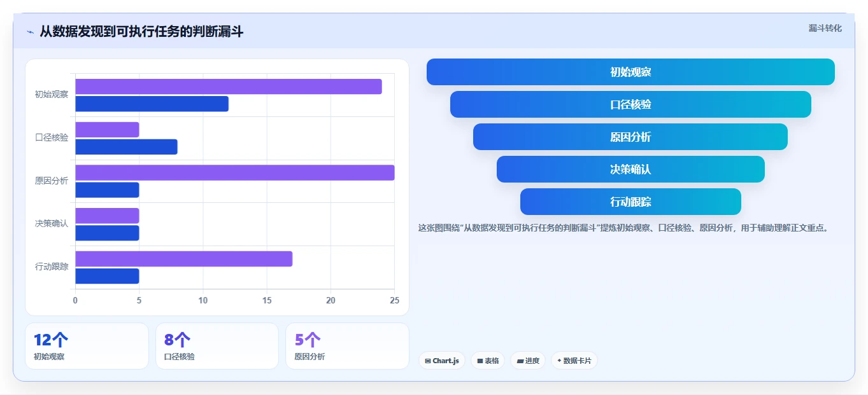Viewport: 868px width, 395px height.
Task: Click the description sentence starting 这张图围绕
Action: 624,228
